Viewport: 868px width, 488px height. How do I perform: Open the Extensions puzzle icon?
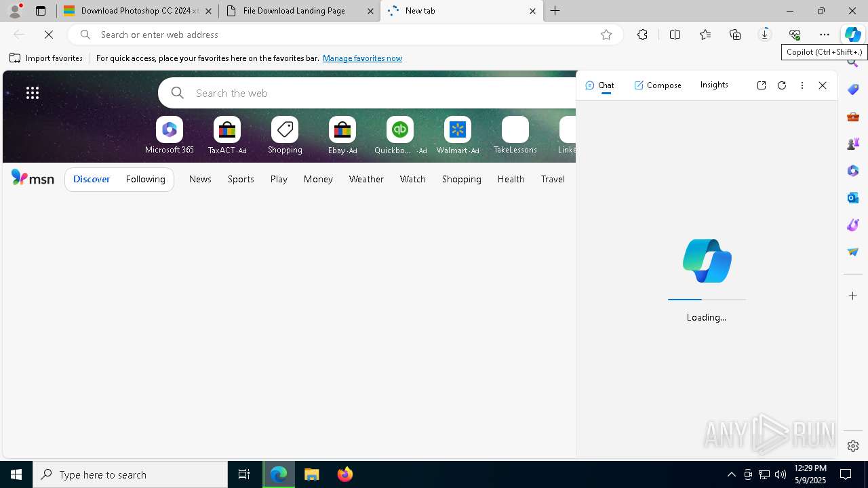pyautogui.click(x=642, y=35)
